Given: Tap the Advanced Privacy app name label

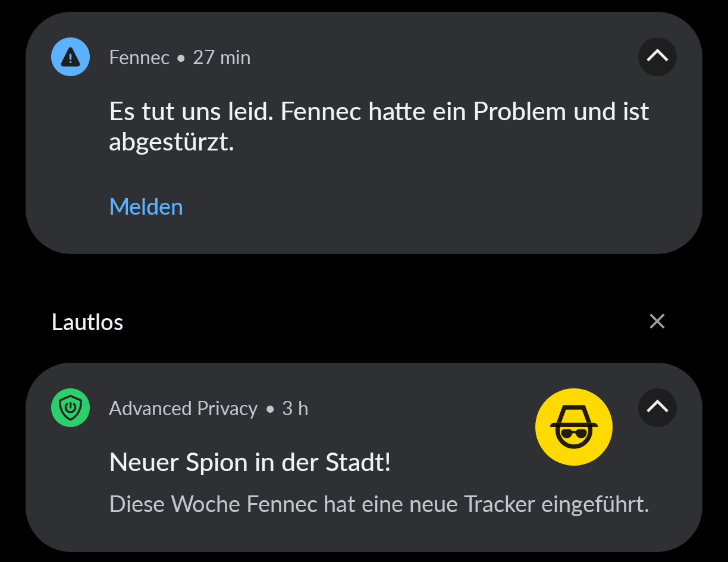Looking at the screenshot, I should [x=183, y=409].
